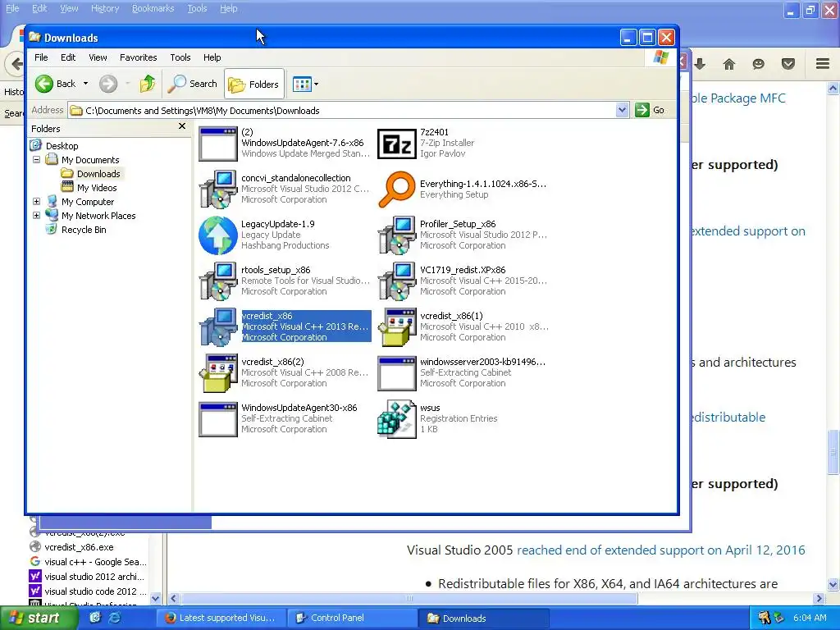Open the Explorer View menu
This screenshot has height=630, width=840.
[x=98, y=57]
